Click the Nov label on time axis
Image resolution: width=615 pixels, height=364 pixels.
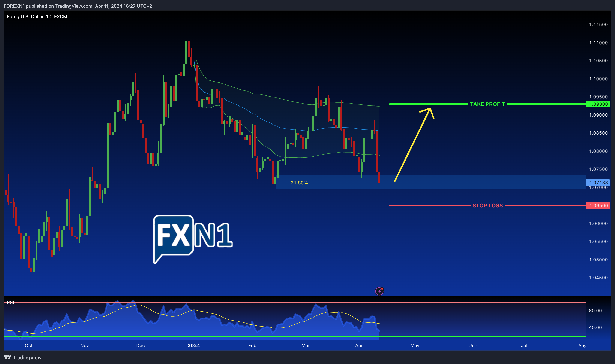click(x=84, y=345)
